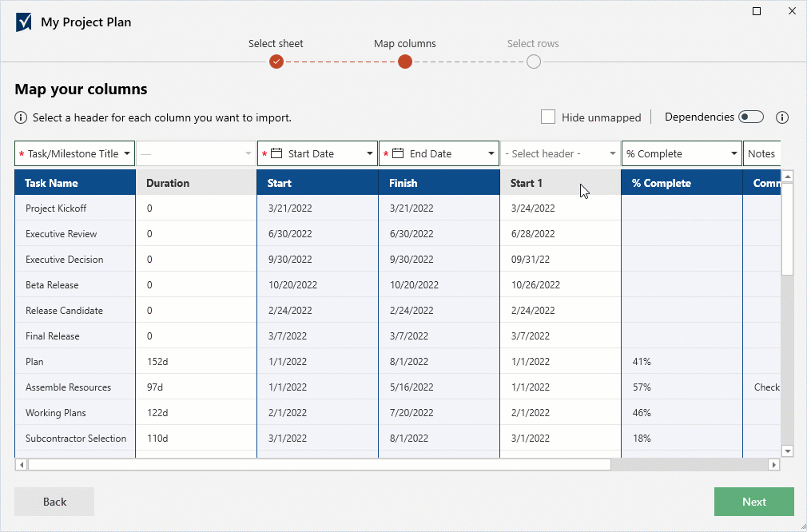This screenshot has height=532, width=807.
Task: Click the Map your columns heading
Action: point(81,89)
